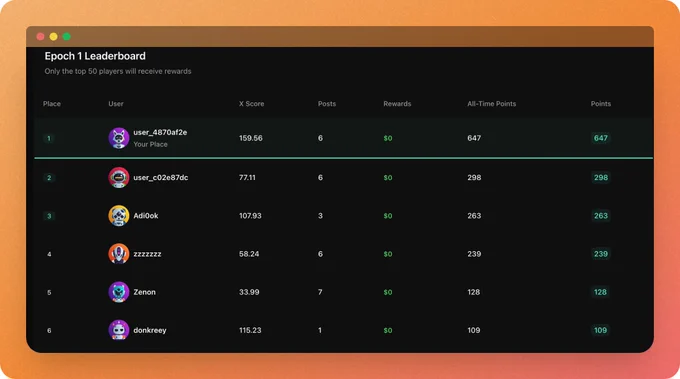Click the avatar of user_c02e87dc

click(x=118, y=177)
